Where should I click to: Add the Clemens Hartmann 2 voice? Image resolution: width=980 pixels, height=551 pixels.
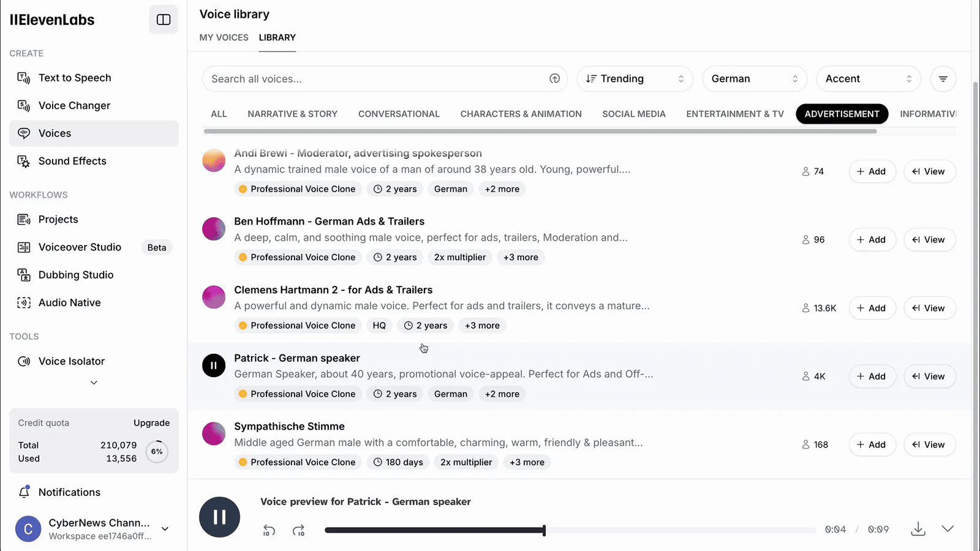point(872,308)
